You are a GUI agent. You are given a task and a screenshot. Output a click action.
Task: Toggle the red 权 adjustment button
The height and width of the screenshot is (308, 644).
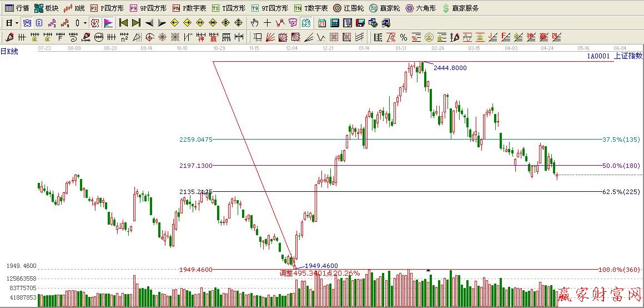point(94,23)
